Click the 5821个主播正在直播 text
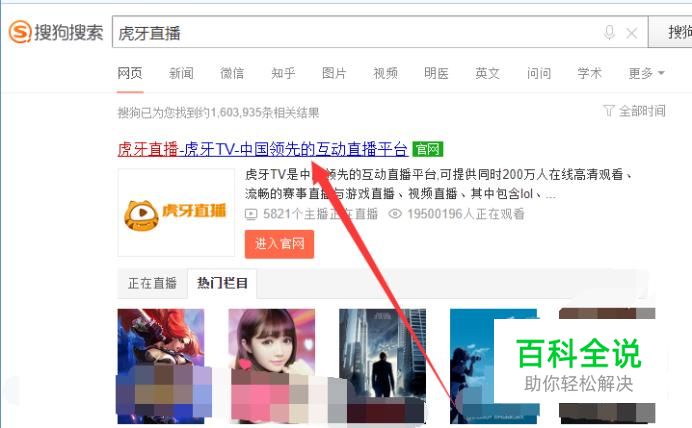Viewport: 692px width, 428px height. (x=320, y=214)
